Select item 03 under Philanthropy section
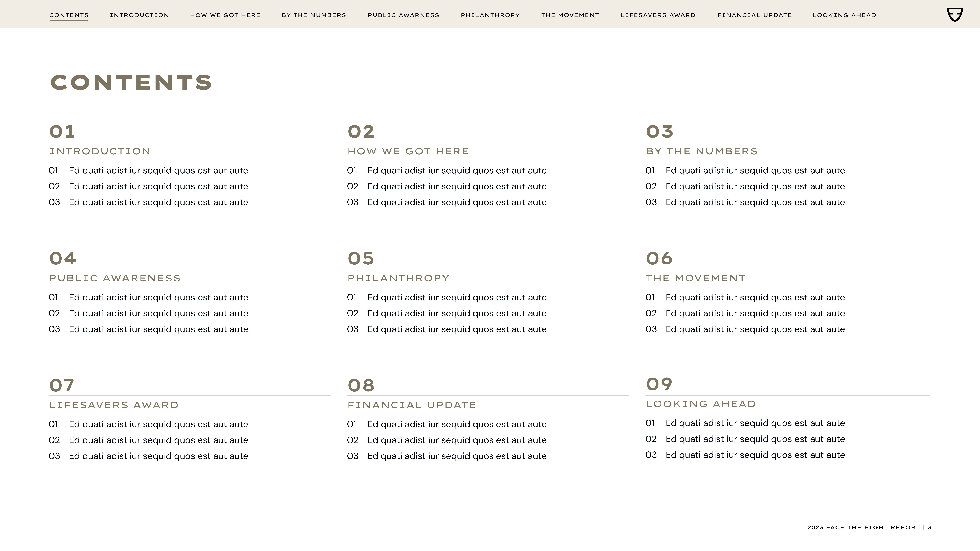Viewport: 980px width, 551px height. 447,330
